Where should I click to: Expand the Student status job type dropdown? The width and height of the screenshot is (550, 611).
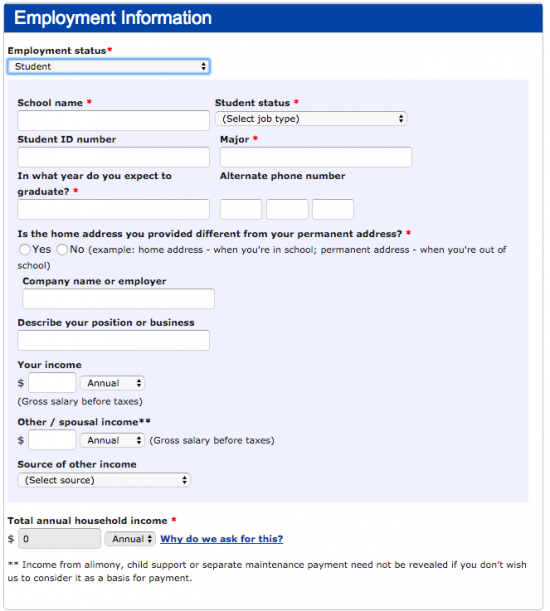311,119
